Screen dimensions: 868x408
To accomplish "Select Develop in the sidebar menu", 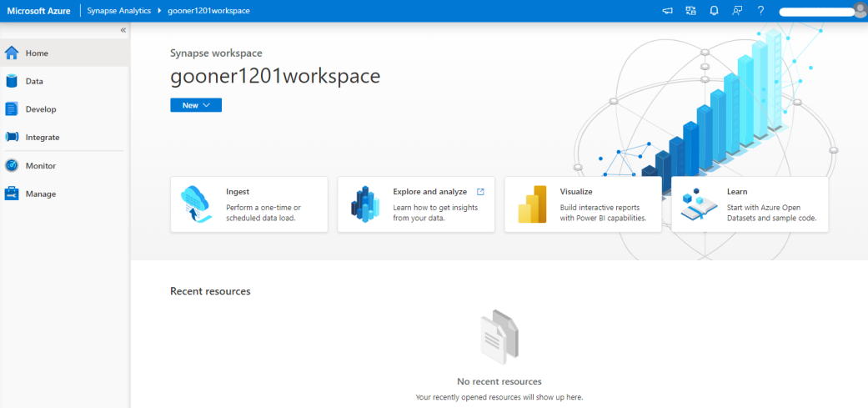I will point(65,109).
